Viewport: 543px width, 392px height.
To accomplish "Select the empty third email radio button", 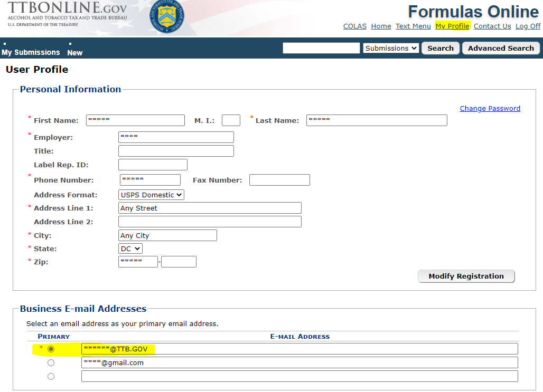I will pos(51,376).
